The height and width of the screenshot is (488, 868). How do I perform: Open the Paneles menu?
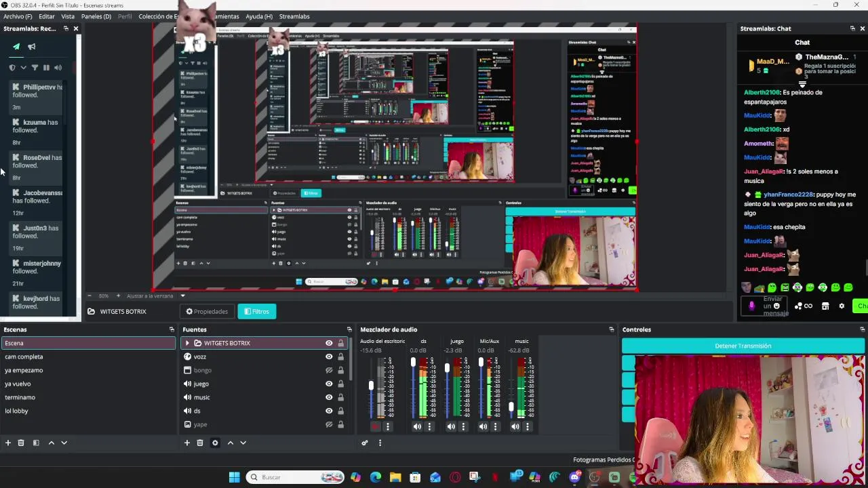coord(96,16)
